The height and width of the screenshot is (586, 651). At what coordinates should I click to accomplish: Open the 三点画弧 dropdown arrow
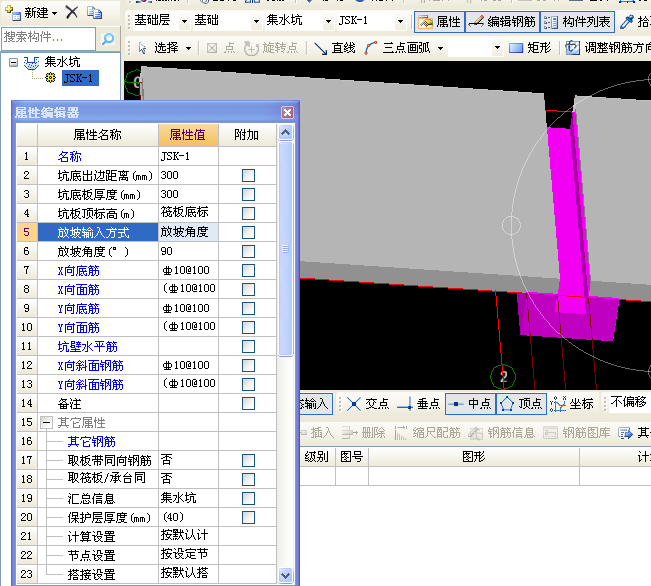[x=441, y=49]
